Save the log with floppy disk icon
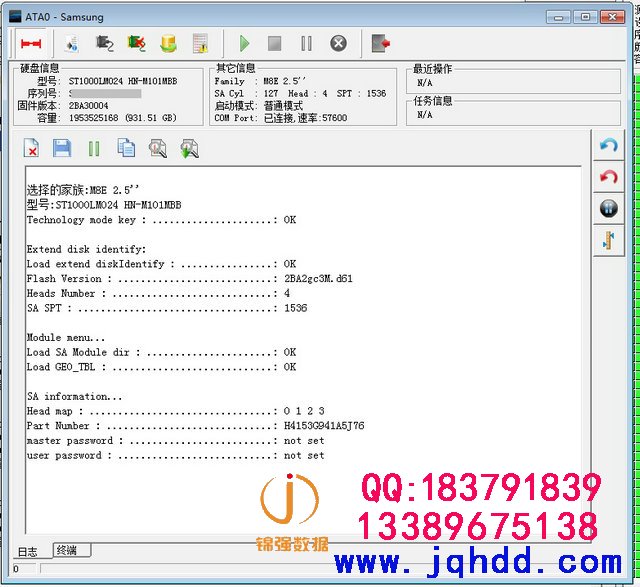The height and width of the screenshot is (587, 640). tap(62, 148)
